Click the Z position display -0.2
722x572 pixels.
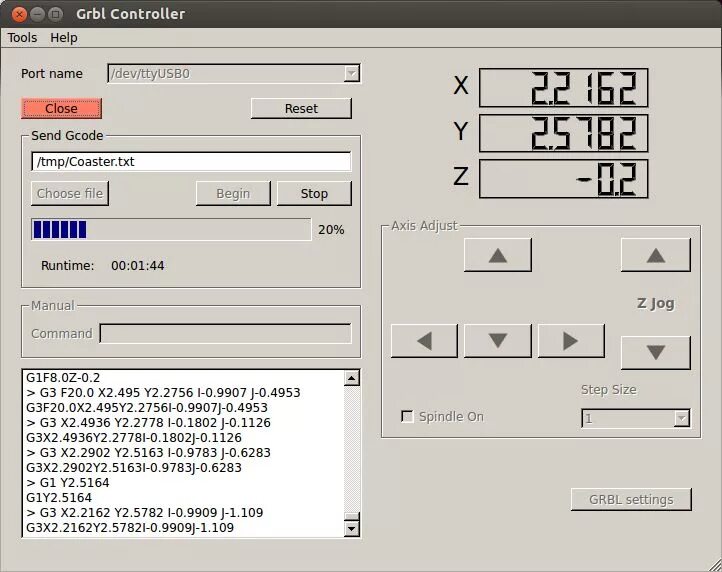coord(564,179)
